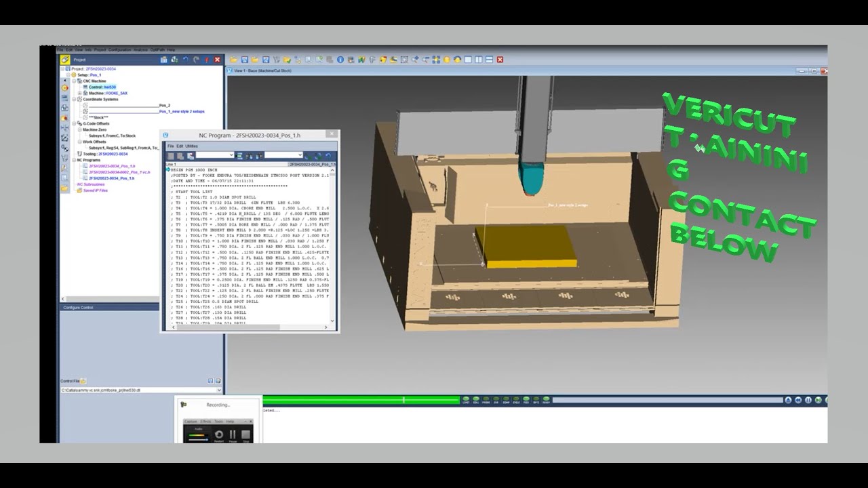This screenshot has height=488, width=868.
Task: Click the Play simulation button
Action: pyautogui.click(x=818, y=400)
